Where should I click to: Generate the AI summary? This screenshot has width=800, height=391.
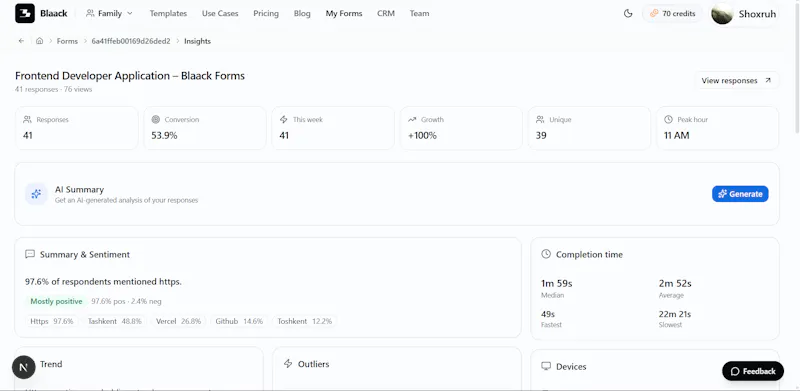tap(740, 194)
